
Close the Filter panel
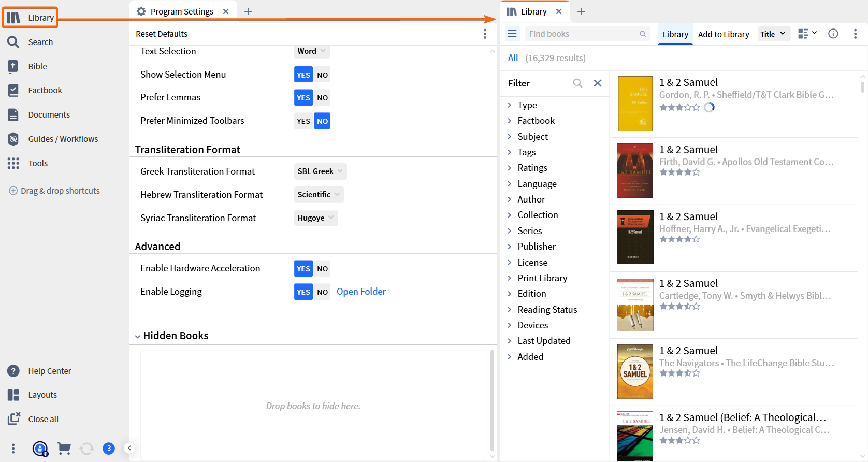(x=598, y=83)
